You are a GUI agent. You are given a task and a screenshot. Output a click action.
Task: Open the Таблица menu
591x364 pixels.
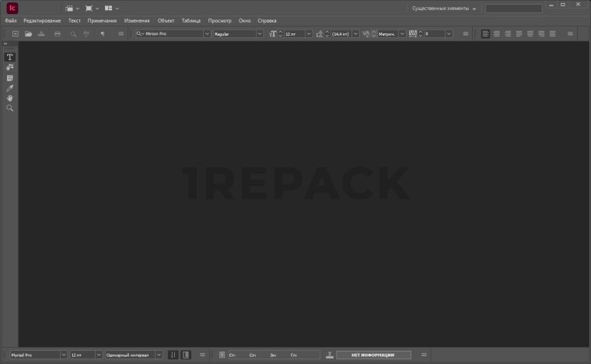(191, 20)
